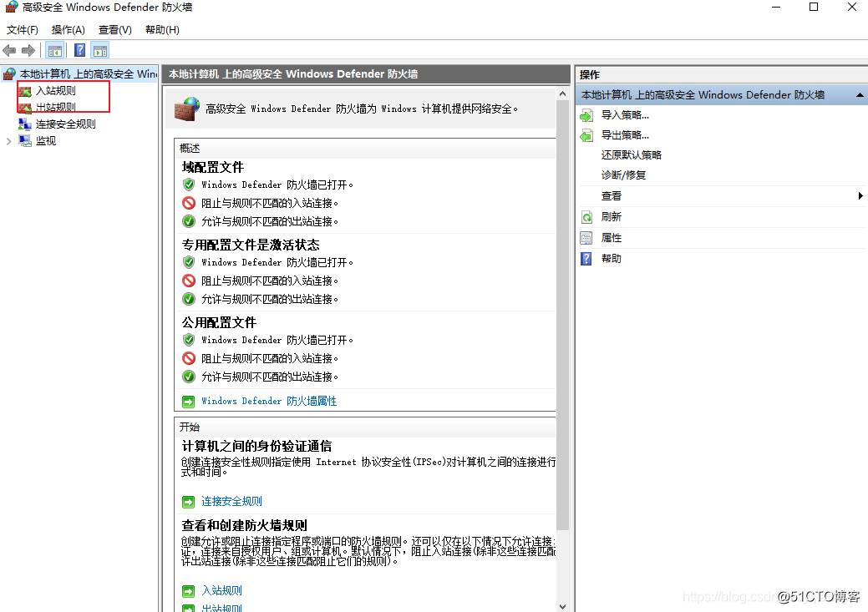Click the blue Help toolbar icon
The height and width of the screenshot is (612, 868).
[79, 50]
